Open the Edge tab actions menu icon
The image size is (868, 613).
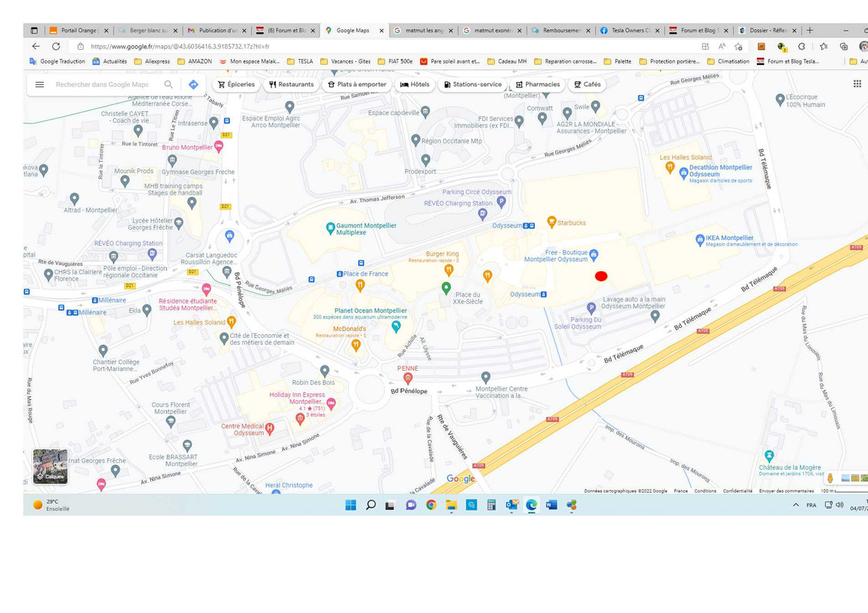click(x=34, y=31)
